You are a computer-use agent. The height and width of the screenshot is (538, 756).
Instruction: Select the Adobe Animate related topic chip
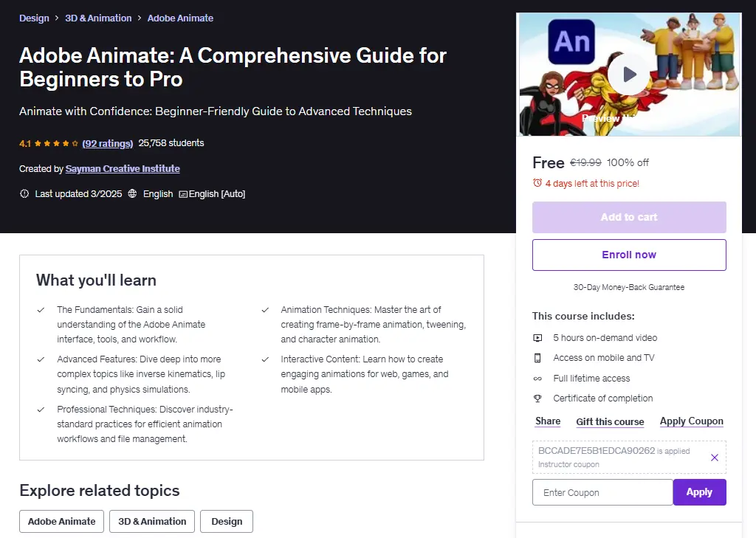62,522
